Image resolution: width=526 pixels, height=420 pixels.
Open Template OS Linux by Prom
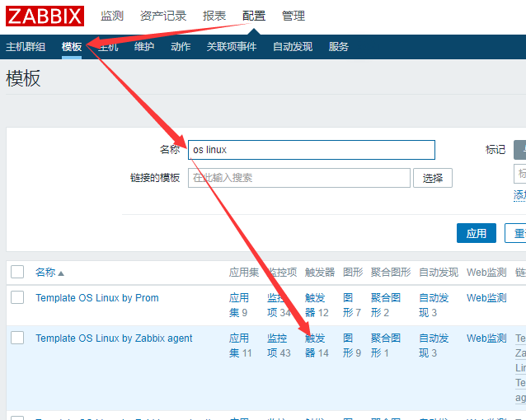coord(97,297)
